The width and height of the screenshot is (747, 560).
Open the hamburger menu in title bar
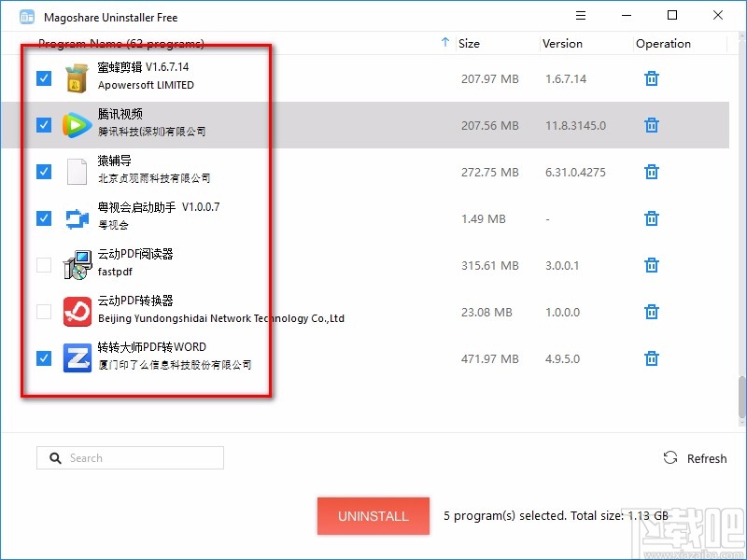pyautogui.click(x=580, y=15)
